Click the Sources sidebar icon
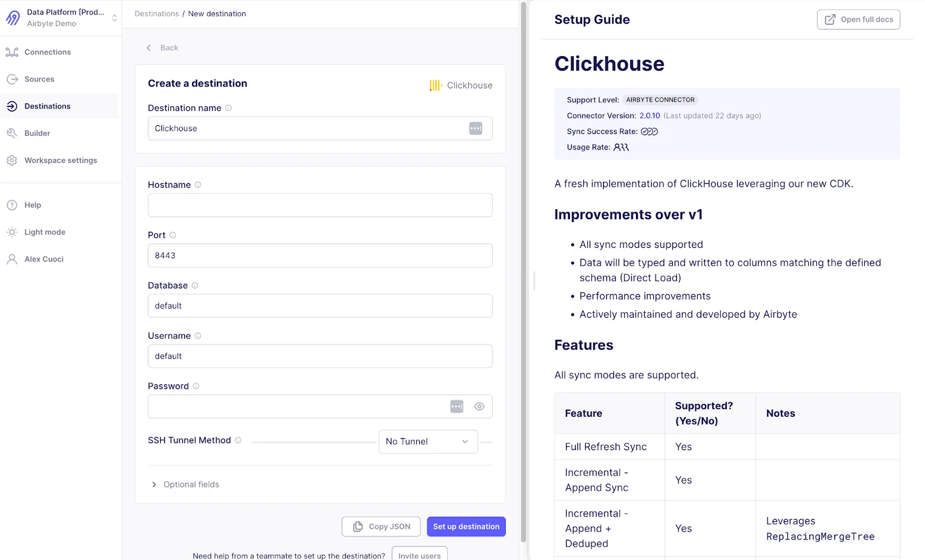This screenshot has height=560, width=925. pyautogui.click(x=12, y=79)
